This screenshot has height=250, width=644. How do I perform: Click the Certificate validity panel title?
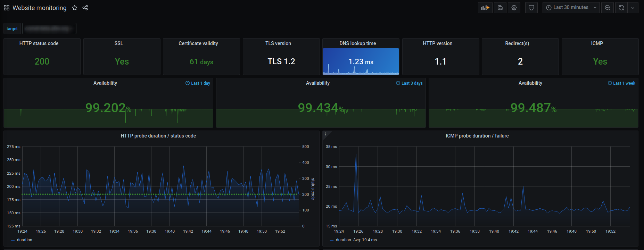[198, 43]
